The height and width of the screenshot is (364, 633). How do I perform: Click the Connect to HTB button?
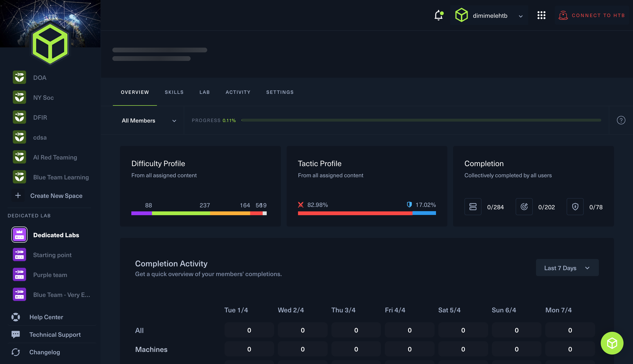coord(592,15)
